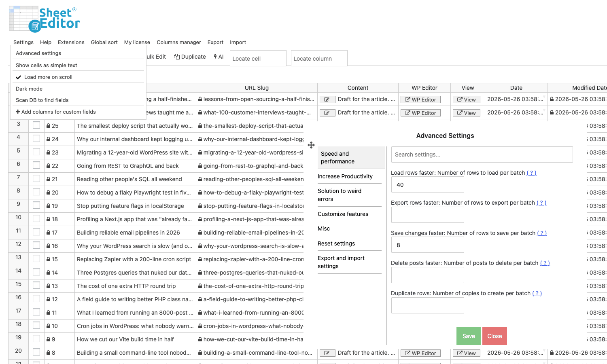Click the lock icon beside ID 25
Viewport: 607px width, 364px height.
[49, 126]
